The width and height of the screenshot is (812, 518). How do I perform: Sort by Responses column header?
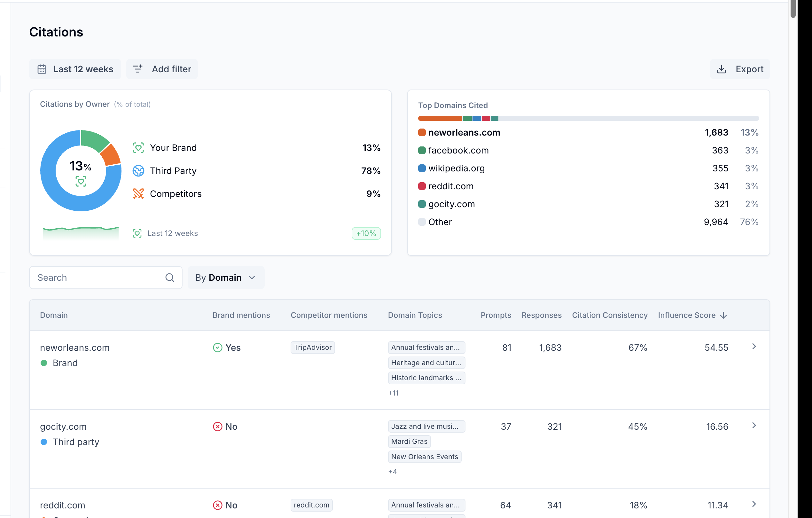(x=542, y=315)
